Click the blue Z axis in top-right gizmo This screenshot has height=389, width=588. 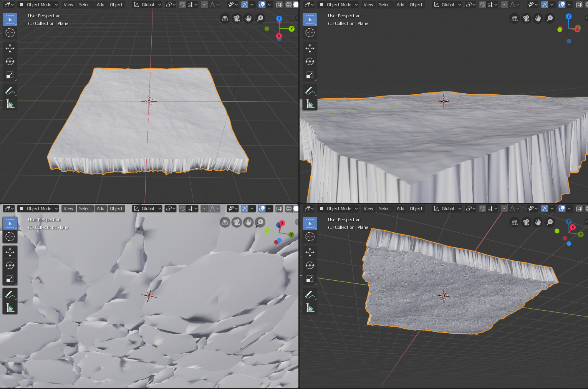pos(569,17)
